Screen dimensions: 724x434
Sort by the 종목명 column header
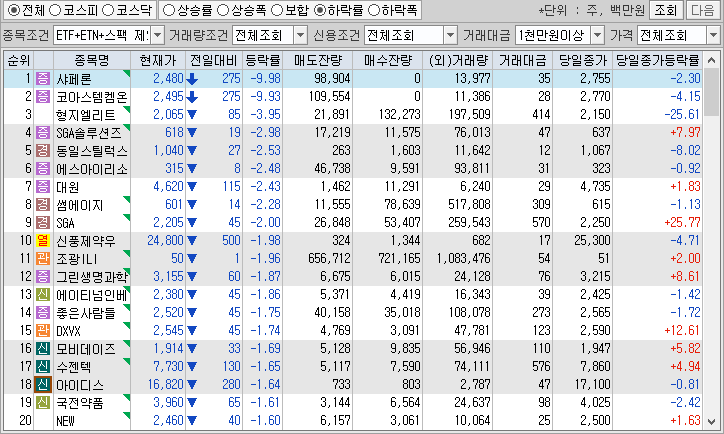coord(92,60)
